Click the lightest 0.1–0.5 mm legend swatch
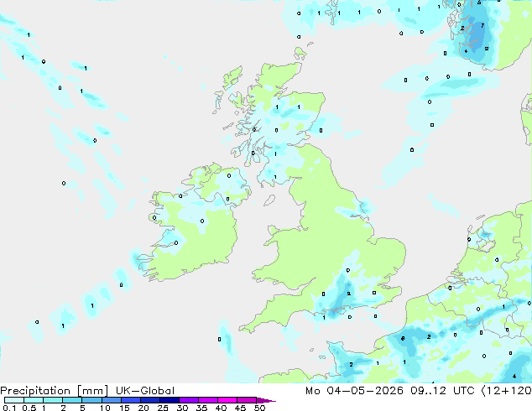Screen dimensions: 532x411 tap(14, 400)
